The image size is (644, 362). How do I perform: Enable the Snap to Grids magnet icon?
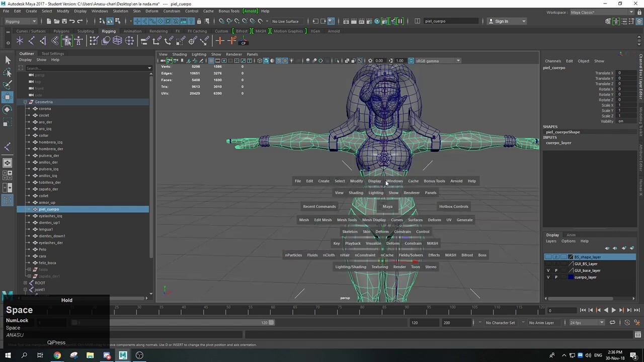tap(222, 21)
